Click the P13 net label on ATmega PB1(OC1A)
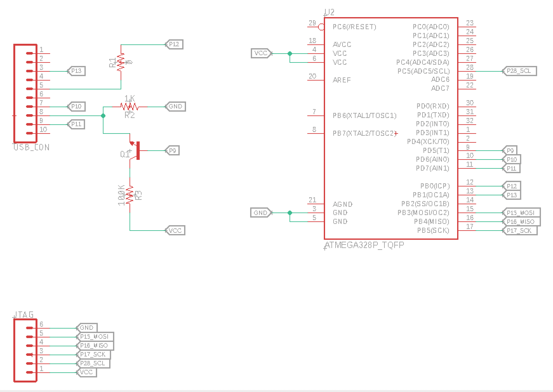Screen dimensions: 553x392 click(x=512, y=195)
